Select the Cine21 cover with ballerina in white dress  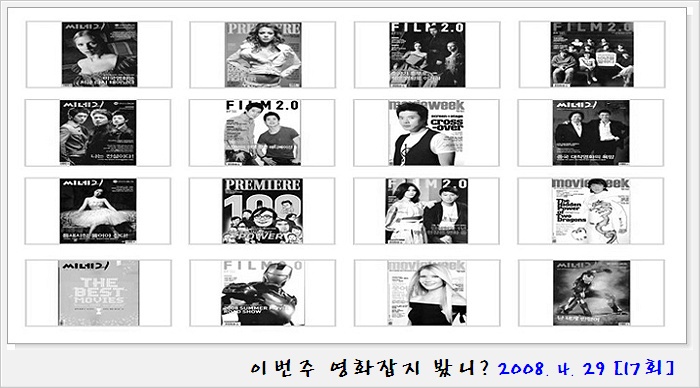[x=98, y=211]
